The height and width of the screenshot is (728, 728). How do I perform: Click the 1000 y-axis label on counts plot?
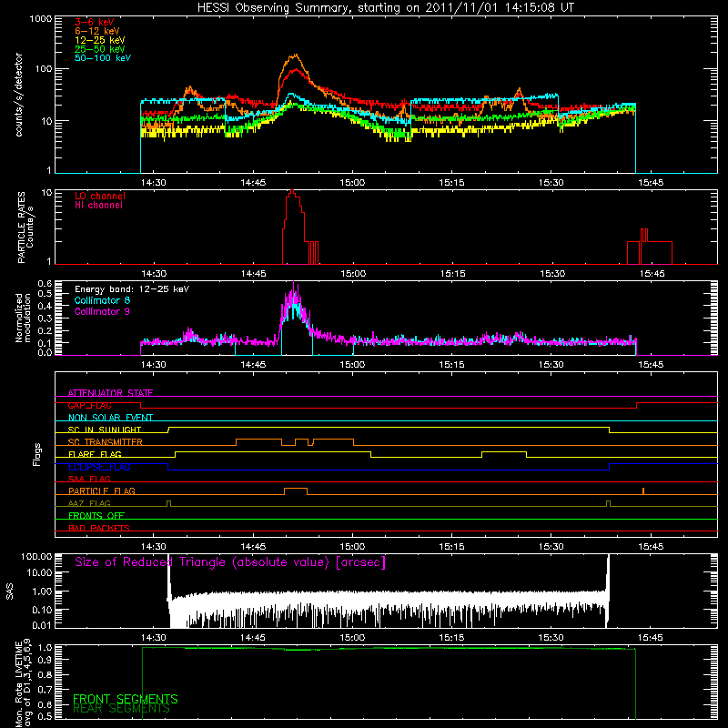[x=41, y=19]
